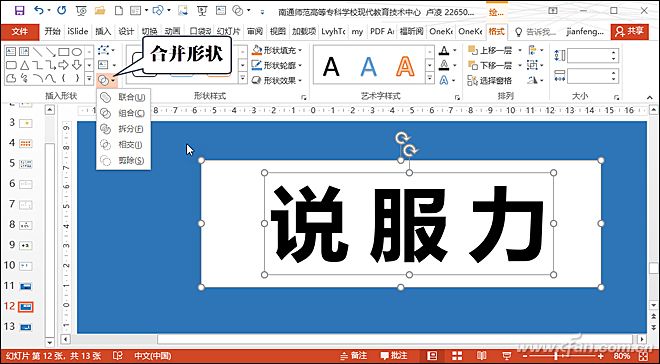The image size is (660, 364).
Task: Click the Redo/Repeat arrow icon
Action: (x=62, y=10)
